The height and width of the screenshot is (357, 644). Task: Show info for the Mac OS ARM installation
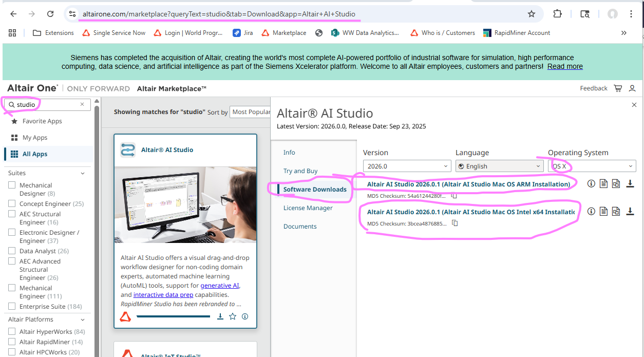(x=591, y=183)
